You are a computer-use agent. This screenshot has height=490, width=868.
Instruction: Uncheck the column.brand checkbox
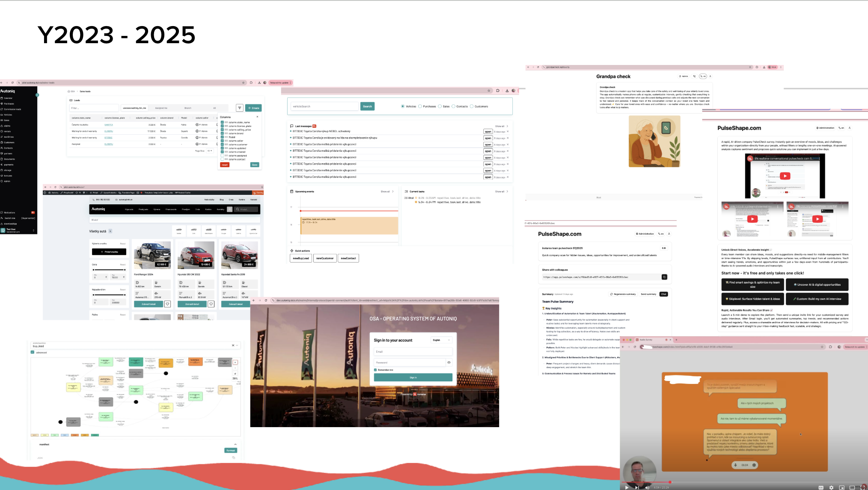(222, 133)
